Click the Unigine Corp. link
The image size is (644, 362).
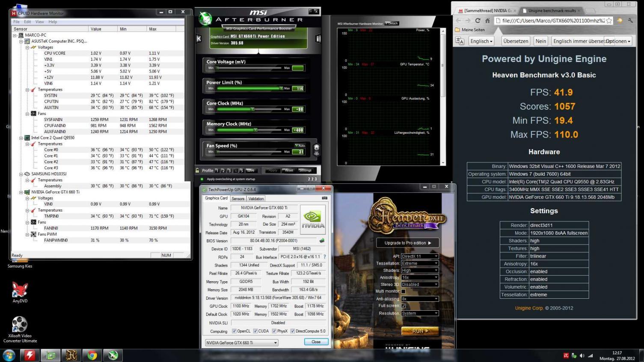[529, 308]
